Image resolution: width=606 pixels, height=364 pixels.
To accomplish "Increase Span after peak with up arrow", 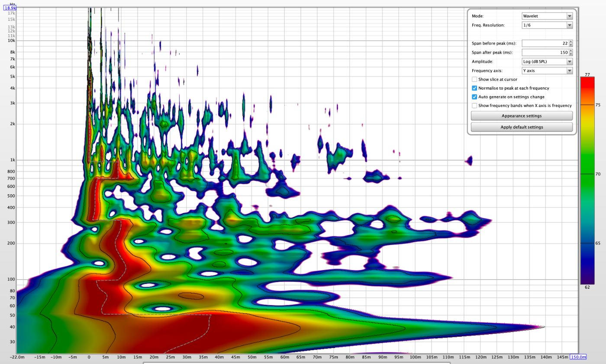I will [x=571, y=51].
